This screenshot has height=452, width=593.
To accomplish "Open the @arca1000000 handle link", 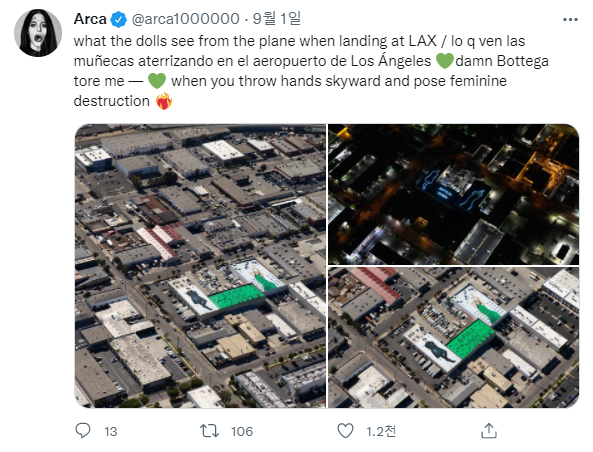I will click(x=185, y=19).
